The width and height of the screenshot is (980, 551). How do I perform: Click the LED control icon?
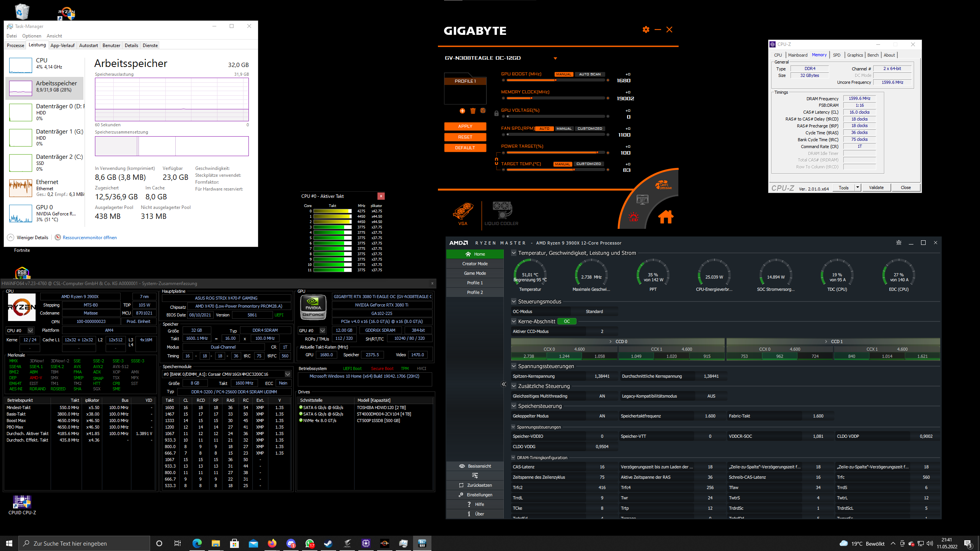click(x=634, y=217)
